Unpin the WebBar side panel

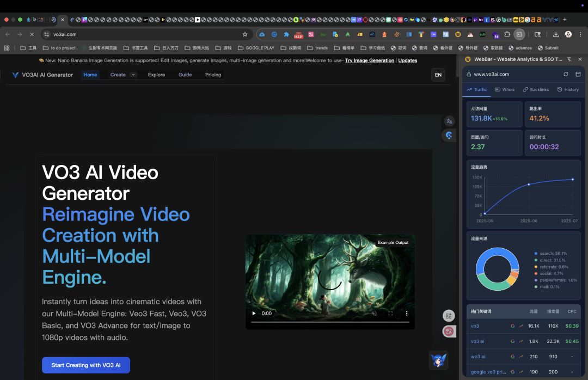coord(569,59)
